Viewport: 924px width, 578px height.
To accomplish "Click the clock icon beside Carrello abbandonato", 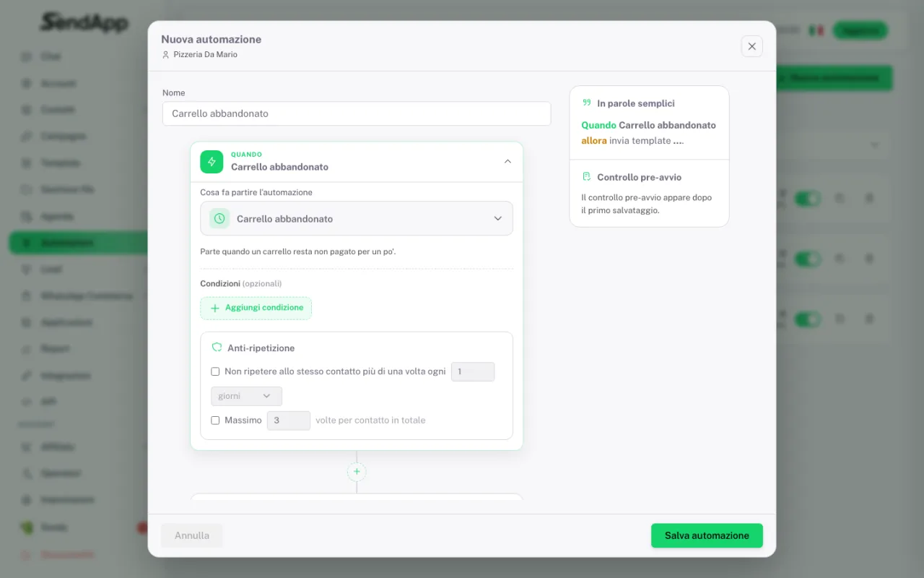I will pyautogui.click(x=219, y=218).
